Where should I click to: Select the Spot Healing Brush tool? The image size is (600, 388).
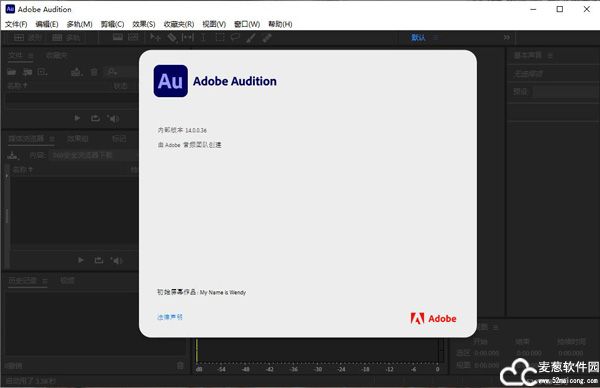point(267,37)
